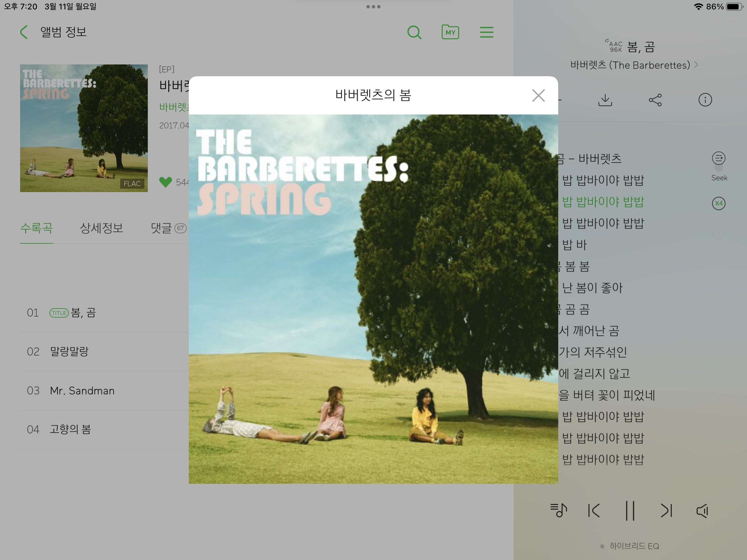Go back from 앨범 정보 page

point(24,32)
